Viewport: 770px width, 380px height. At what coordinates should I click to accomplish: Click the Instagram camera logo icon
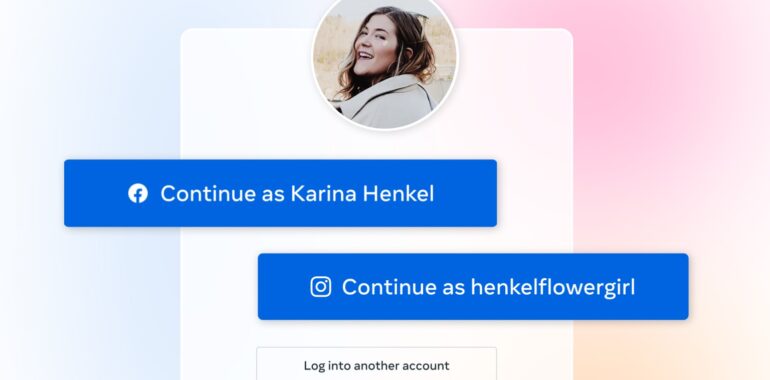321,287
